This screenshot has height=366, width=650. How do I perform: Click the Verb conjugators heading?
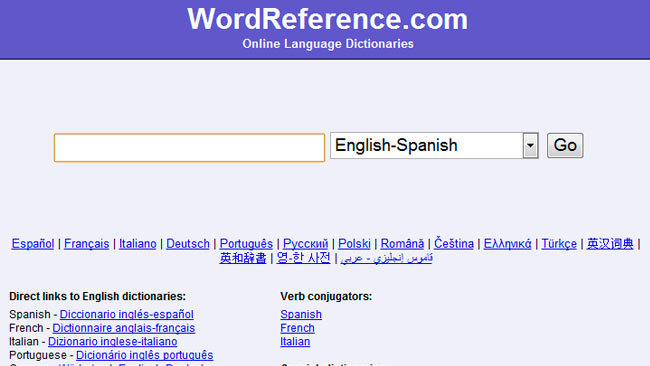click(326, 296)
